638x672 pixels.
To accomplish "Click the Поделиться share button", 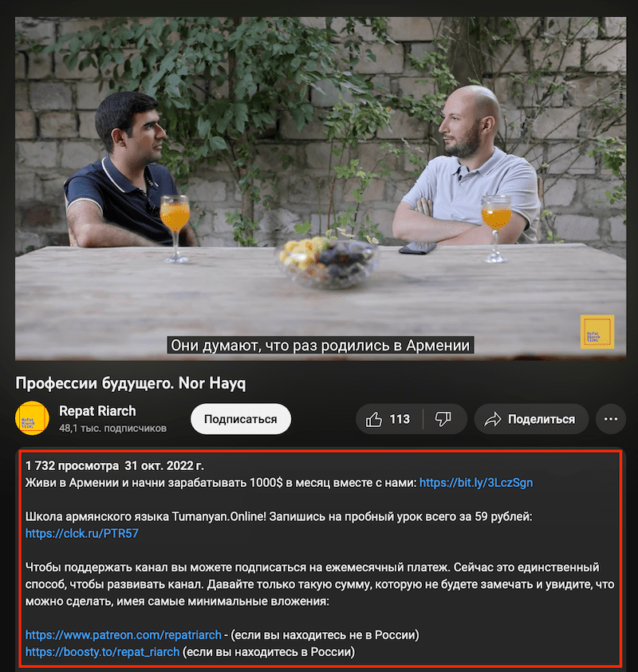I will pos(531,419).
